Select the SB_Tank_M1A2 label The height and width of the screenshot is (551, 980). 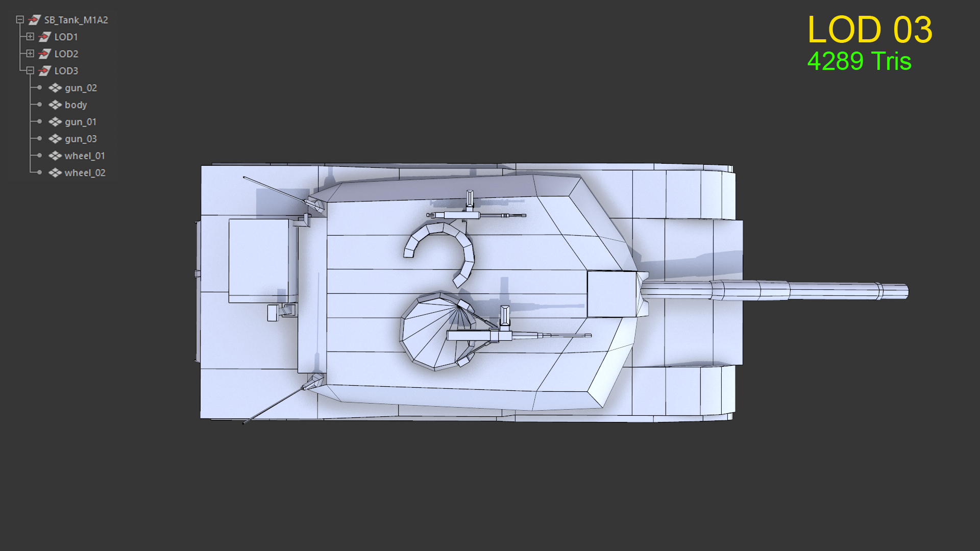76,20
